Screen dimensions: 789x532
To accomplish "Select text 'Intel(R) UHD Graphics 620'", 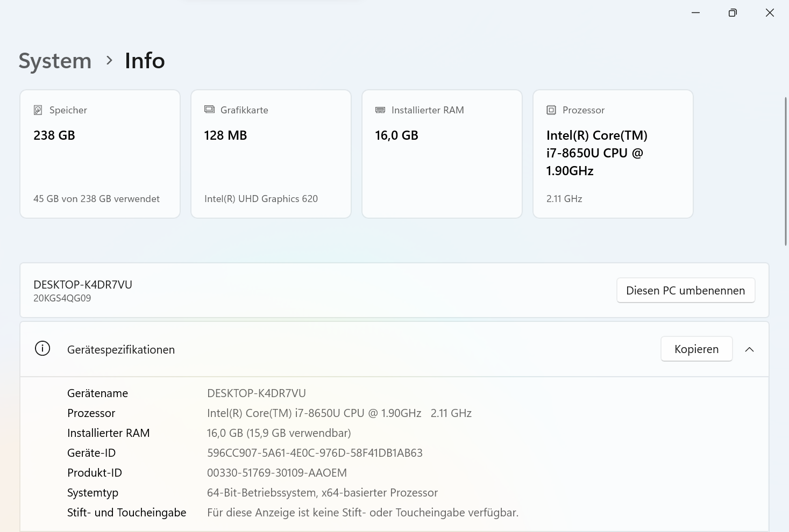I will (261, 199).
